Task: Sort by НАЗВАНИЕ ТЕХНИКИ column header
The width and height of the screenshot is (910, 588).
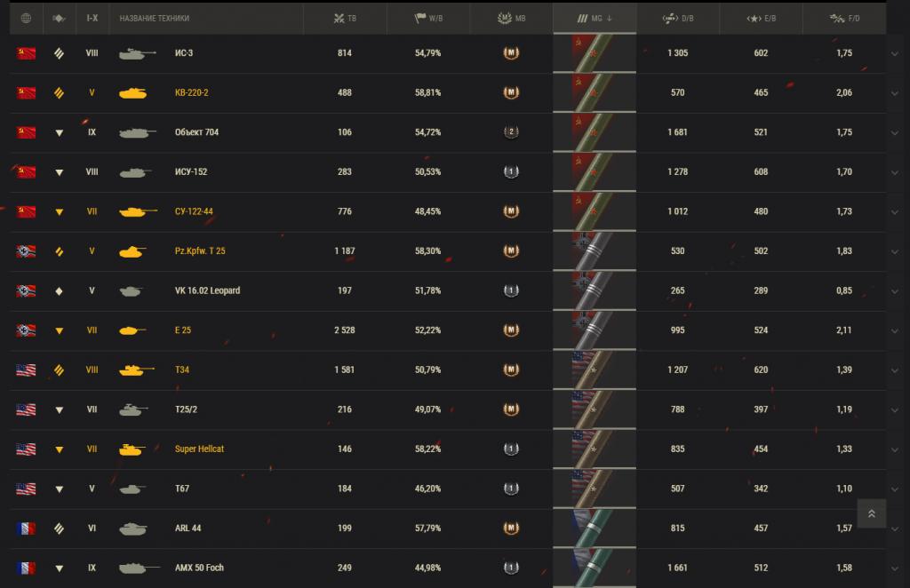Action: pyautogui.click(x=155, y=18)
